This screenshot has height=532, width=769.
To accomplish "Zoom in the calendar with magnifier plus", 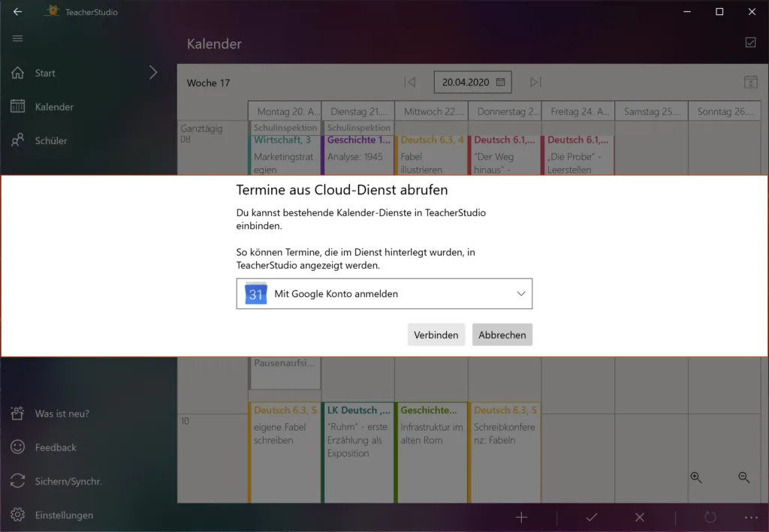I will pyautogui.click(x=696, y=477).
